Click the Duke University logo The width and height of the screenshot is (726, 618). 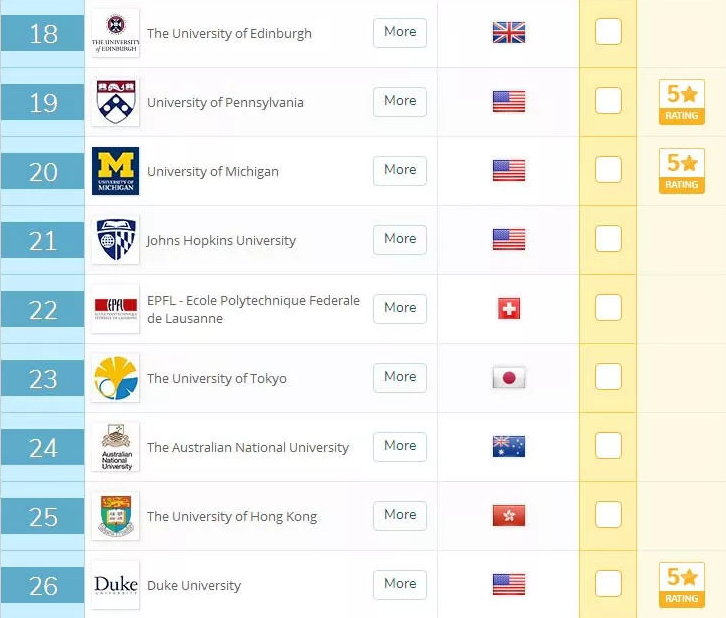click(115, 585)
